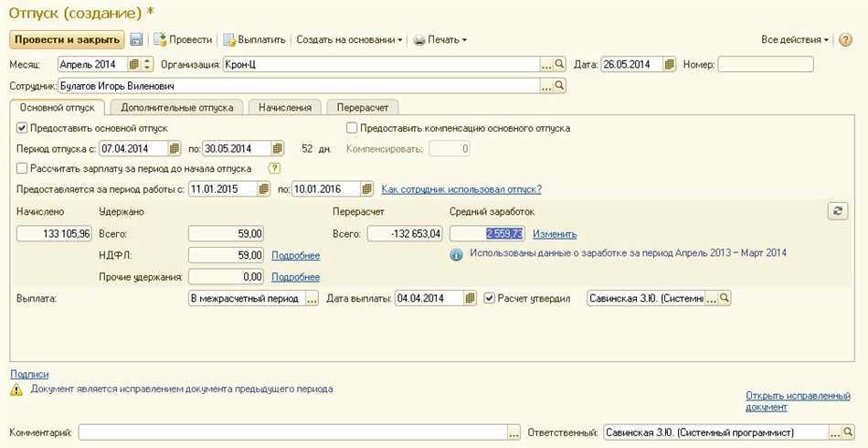Open calendar for vacation start date
This screenshot has width=868, height=448.
[174, 148]
